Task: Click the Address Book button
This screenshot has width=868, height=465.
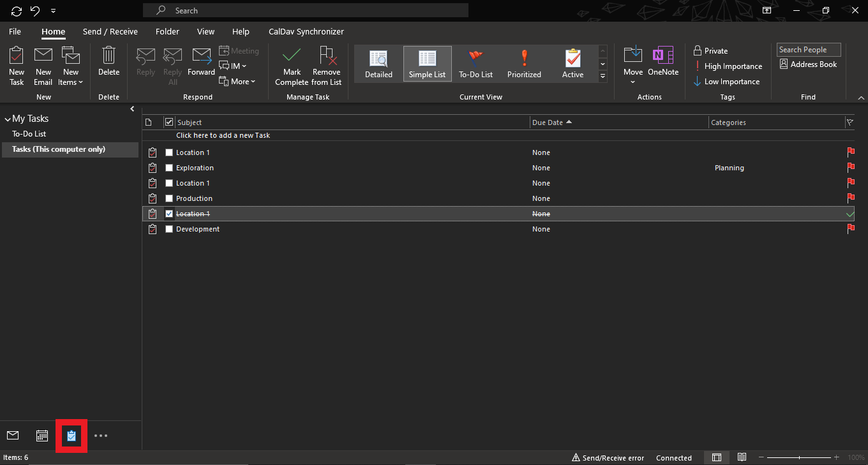Action: [808, 64]
